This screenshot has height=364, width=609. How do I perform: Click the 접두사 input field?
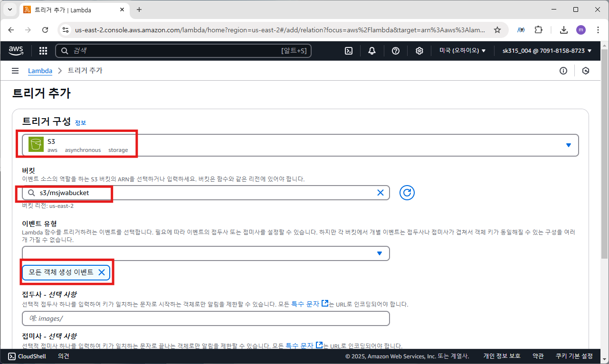(206, 318)
